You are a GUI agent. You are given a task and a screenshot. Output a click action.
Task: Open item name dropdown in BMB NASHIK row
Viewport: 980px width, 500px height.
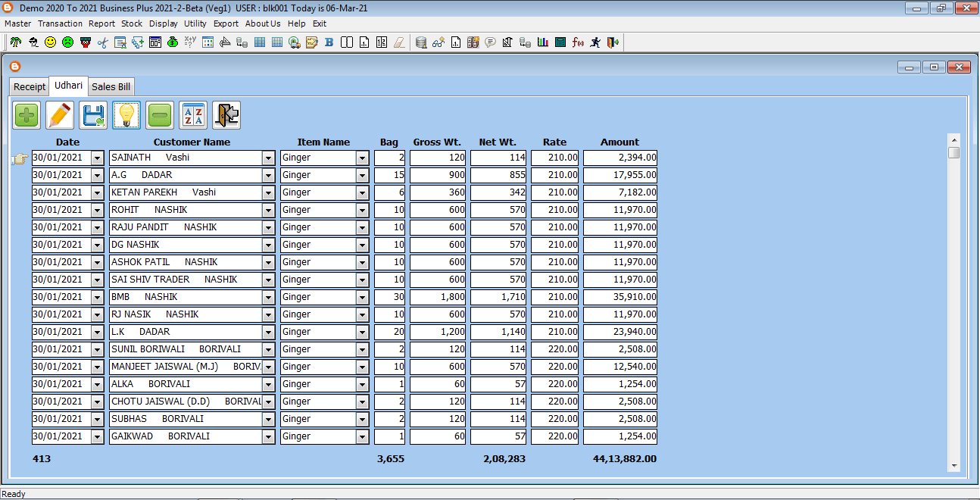[362, 298]
